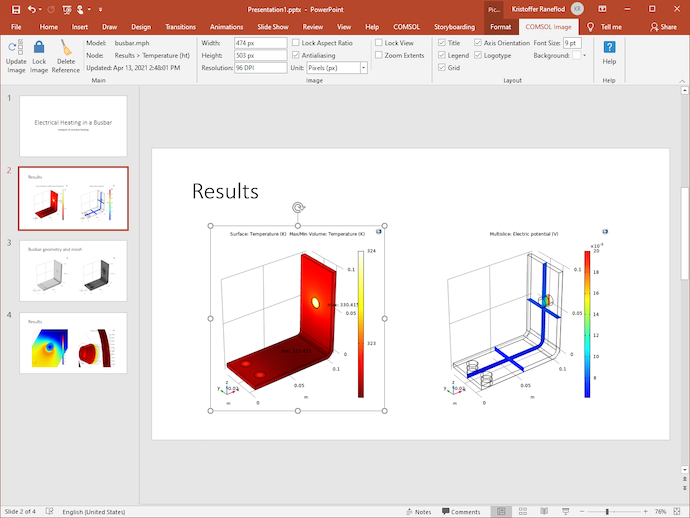Open Undo history dropdown arrow

point(40,9)
